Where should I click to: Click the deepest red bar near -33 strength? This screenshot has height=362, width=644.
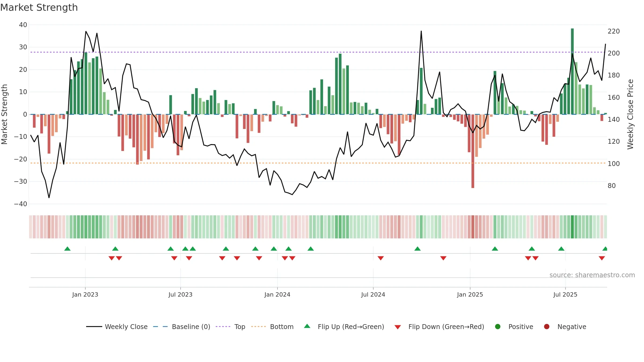coord(473,151)
